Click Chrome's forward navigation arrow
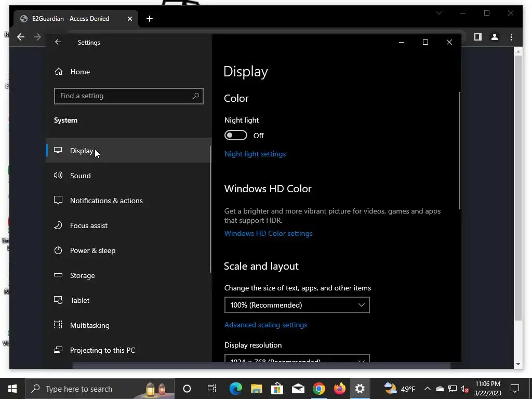This screenshot has width=532, height=399. click(37, 37)
